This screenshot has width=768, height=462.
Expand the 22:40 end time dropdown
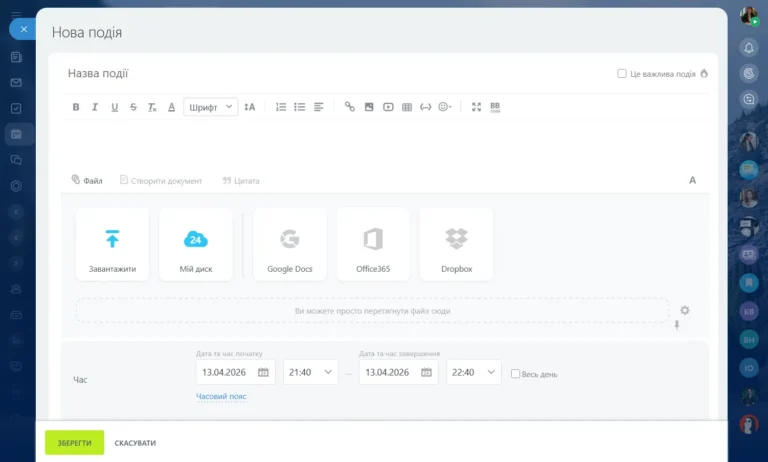pyautogui.click(x=473, y=373)
